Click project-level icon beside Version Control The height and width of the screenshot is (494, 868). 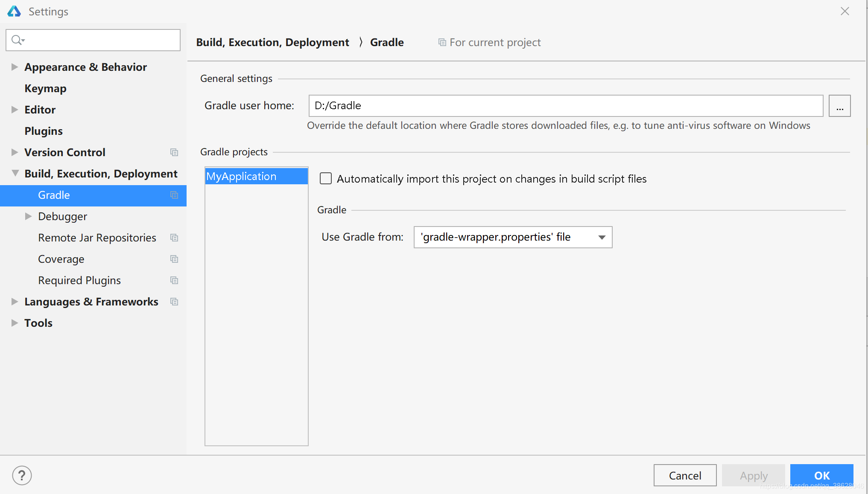(x=174, y=152)
